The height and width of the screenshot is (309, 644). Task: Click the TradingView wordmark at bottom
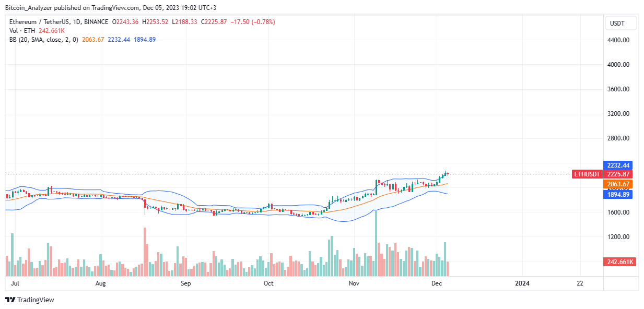(x=36, y=300)
